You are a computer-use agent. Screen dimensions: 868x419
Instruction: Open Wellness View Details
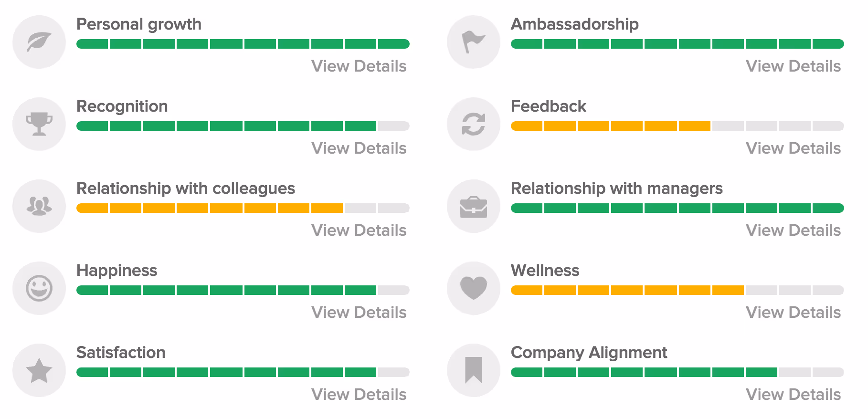[x=794, y=313]
